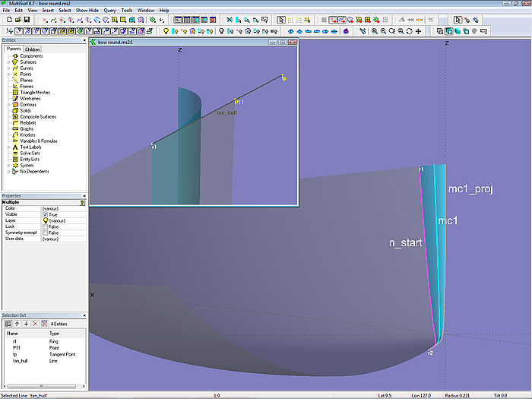
Task: Enable the Lock checkbox
Action: click(x=46, y=226)
